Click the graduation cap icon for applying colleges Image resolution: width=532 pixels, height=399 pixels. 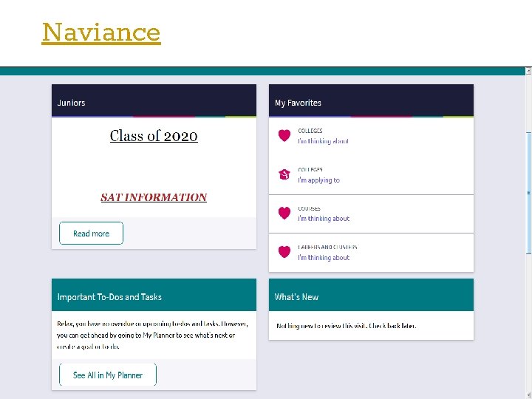pos(284,175)
